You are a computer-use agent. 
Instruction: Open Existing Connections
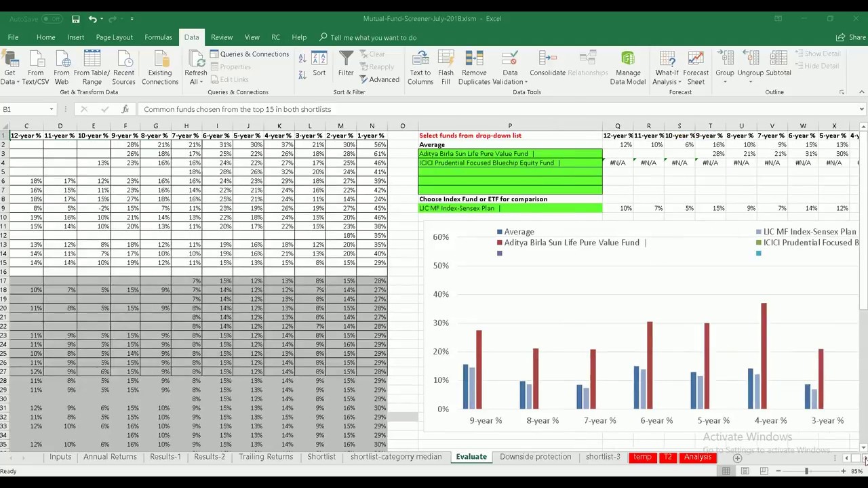(x=160, y=68)
